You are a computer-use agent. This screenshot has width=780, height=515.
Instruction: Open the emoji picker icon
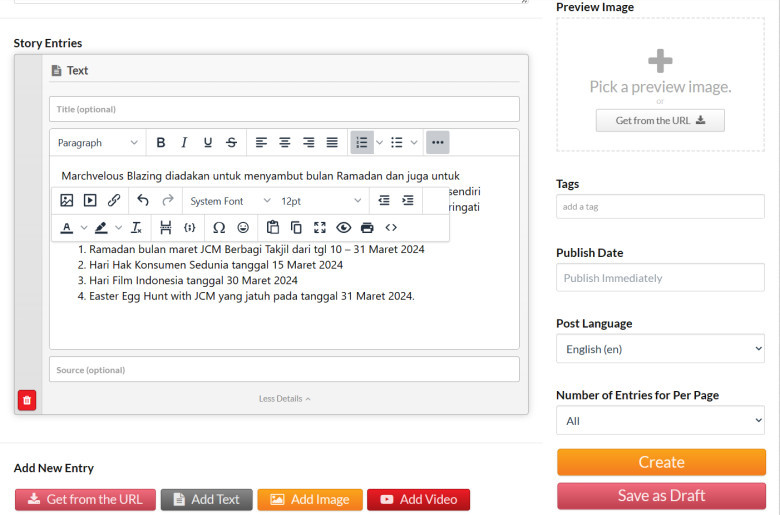pos(243,228)
